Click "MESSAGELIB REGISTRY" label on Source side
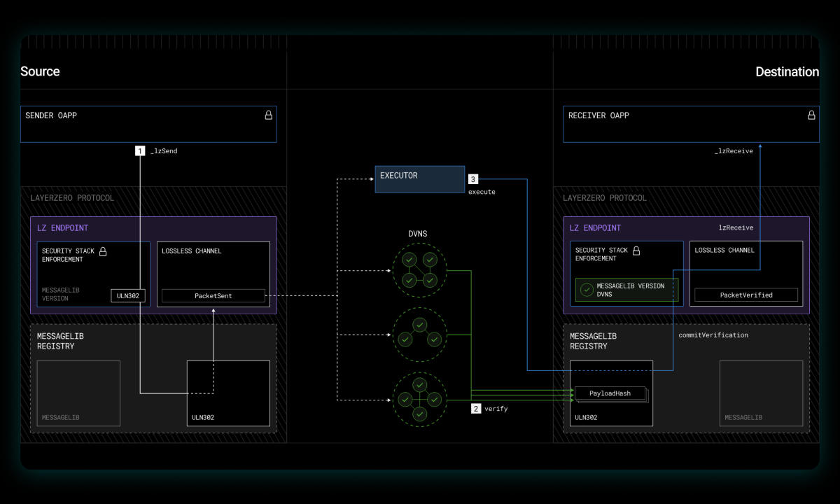 coord(60,341)
